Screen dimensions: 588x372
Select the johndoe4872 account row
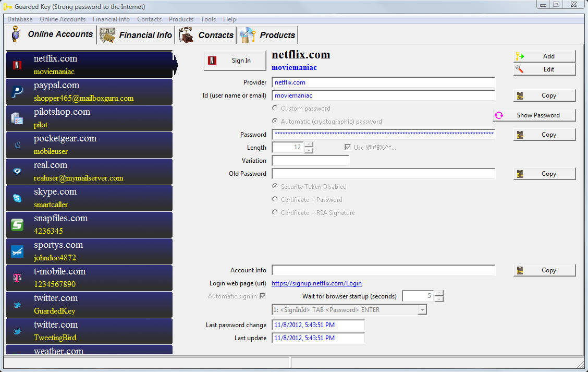[89, 251]
